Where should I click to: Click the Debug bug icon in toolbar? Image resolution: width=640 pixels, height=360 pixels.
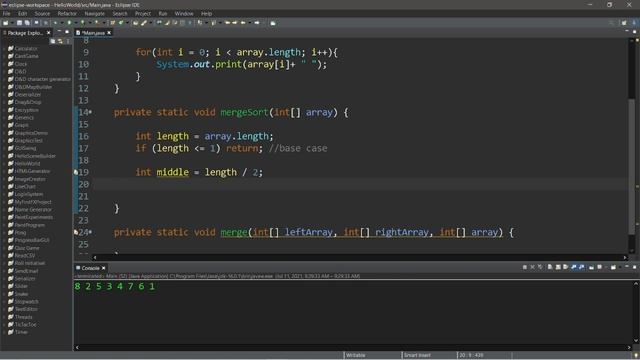(56, 23)
